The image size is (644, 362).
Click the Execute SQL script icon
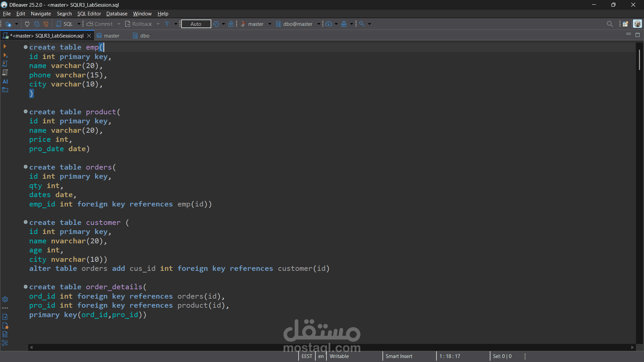coord(5,64)
